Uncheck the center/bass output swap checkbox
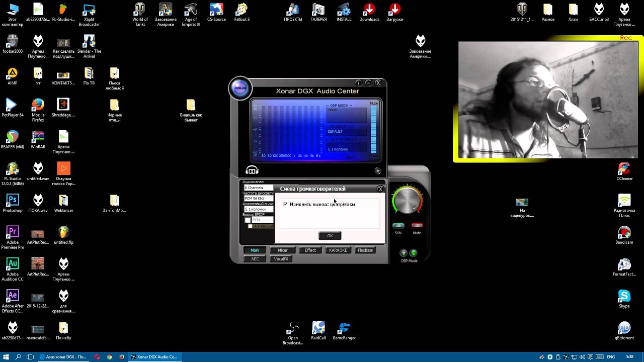 click(x=286, y=204)
